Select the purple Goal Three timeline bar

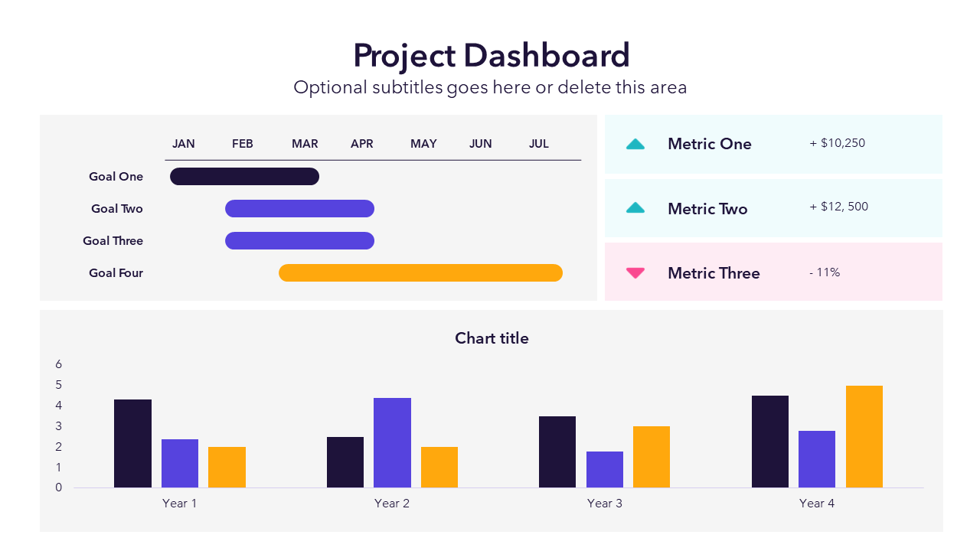pos(299,241)
